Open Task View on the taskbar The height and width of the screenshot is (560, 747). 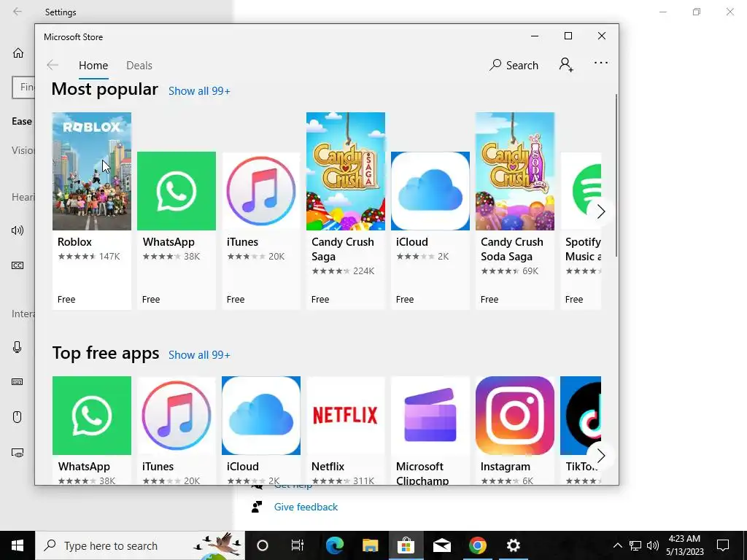pyautogui.click(x=298, y=545)
